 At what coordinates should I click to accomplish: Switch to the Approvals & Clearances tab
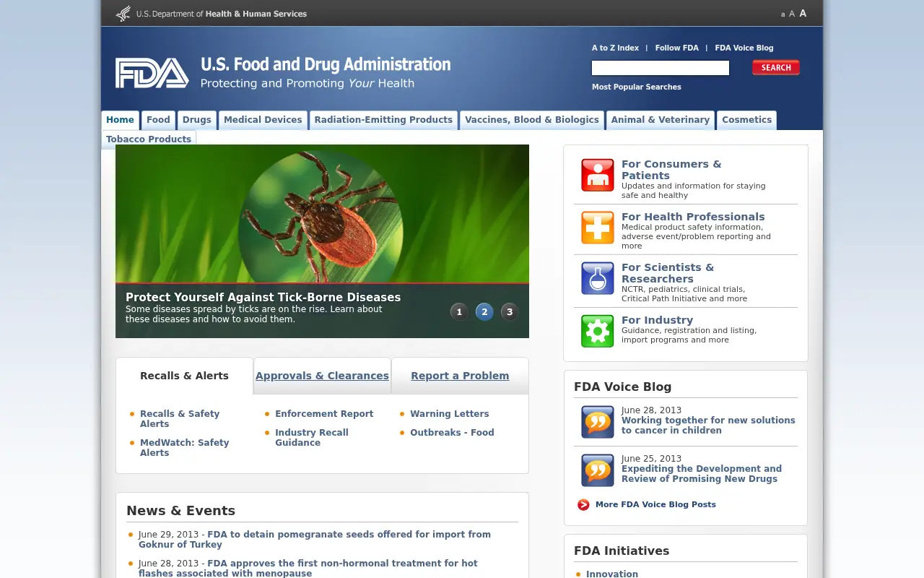322,376
